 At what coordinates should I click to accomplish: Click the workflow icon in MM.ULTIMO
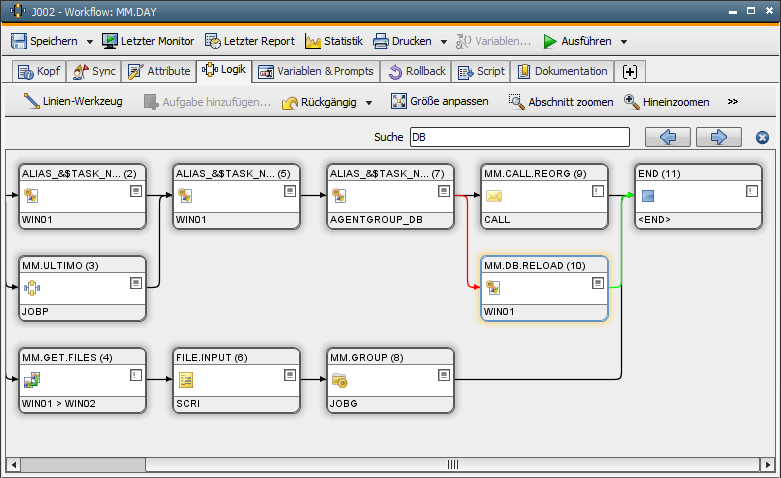[x=32, y=288]
